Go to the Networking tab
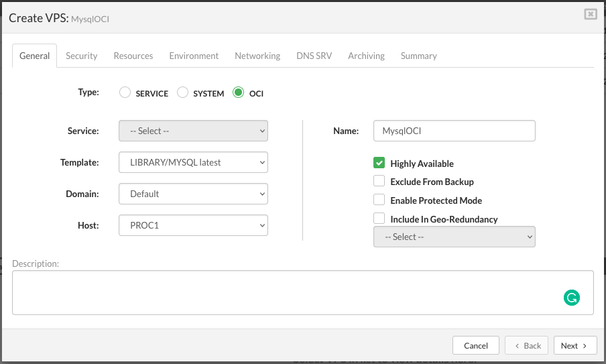The height and width of the screenshot is (364, 606). coord(257,56)
